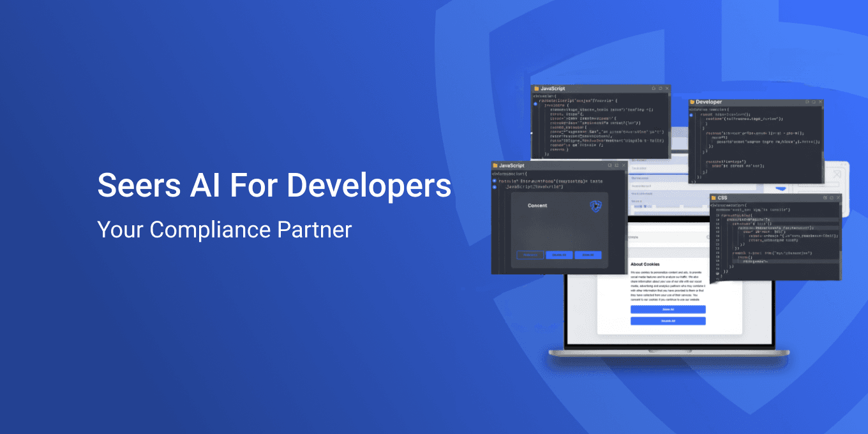The width and height of the screenshot is (868, 434).
Task: Toggle the breakpoint dot in upper JavaScript window
Action: pos(535,103)
